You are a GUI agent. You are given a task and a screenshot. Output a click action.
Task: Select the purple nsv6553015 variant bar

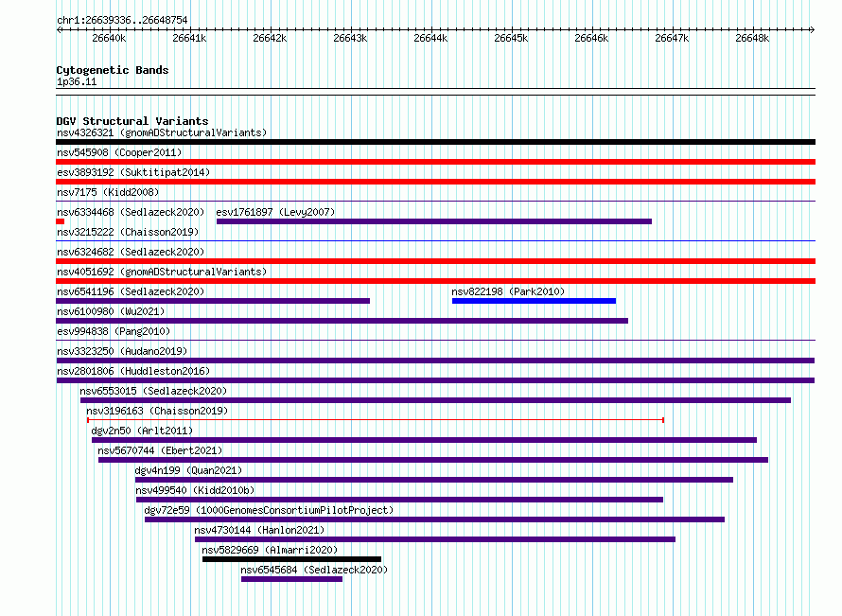click(x=435, y=400)
